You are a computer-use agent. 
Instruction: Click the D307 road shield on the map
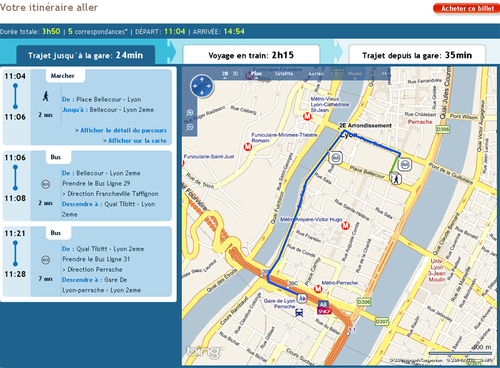click(x=382, y=321)
